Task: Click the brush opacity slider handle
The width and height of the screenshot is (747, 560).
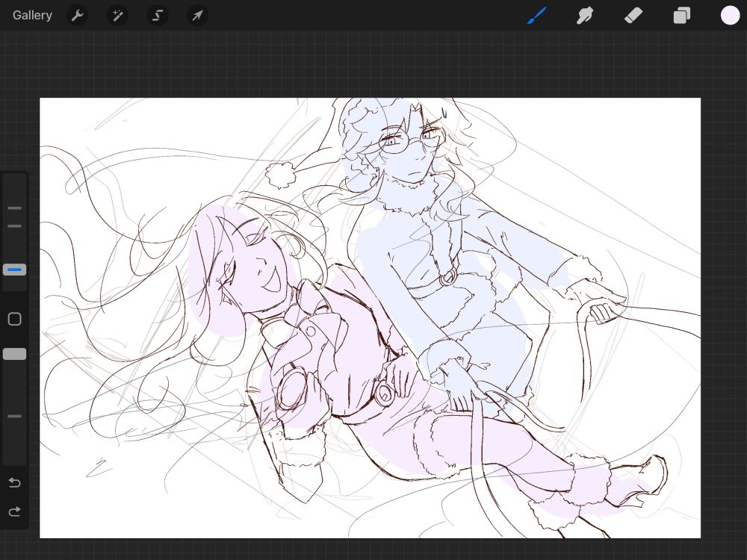Action: coord(14,354)
